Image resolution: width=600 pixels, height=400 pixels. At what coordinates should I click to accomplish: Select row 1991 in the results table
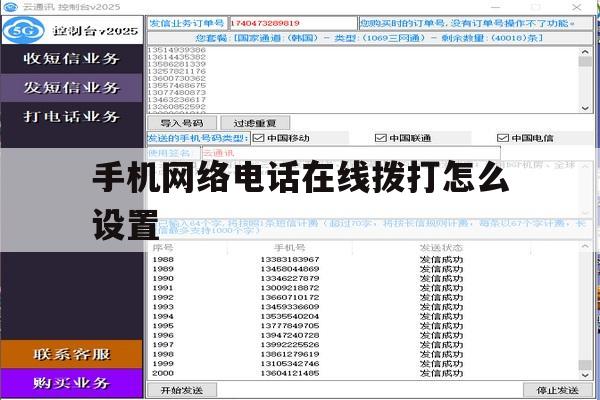click(363, 288)
